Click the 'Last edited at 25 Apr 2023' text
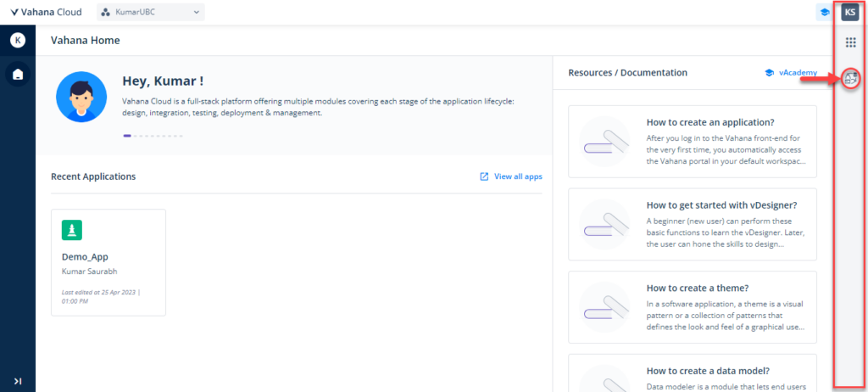 point(101,297)
